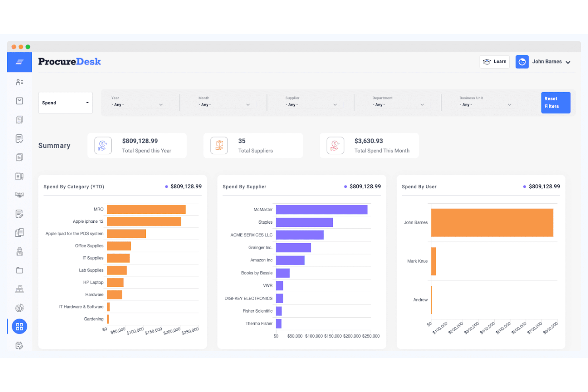Open the document with pencil sidebar icon
Image resolution: width=588 pixels, height=392 pixels.
(x=19, y=214)
